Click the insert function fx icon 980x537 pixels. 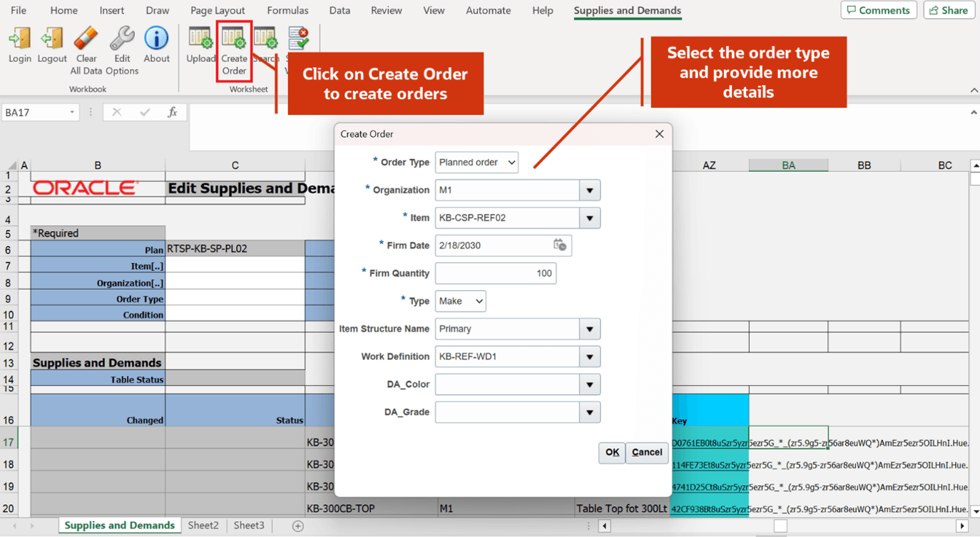[172, 113]
